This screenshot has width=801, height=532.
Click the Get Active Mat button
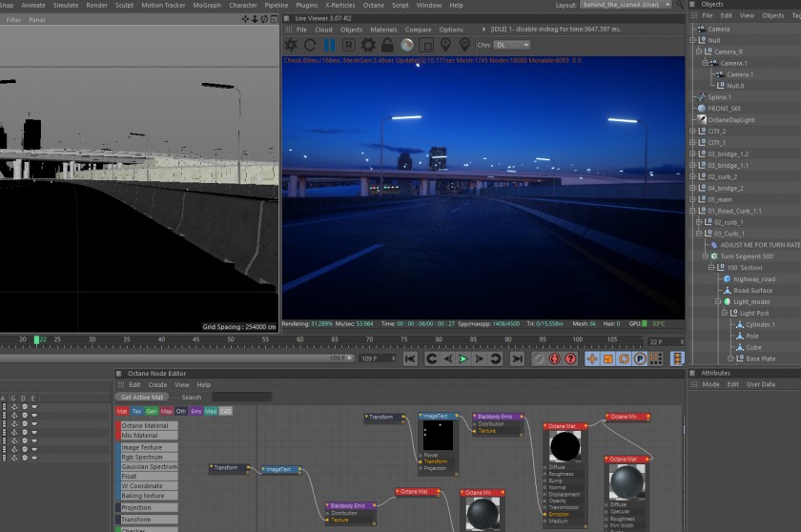tap(142, 398)
